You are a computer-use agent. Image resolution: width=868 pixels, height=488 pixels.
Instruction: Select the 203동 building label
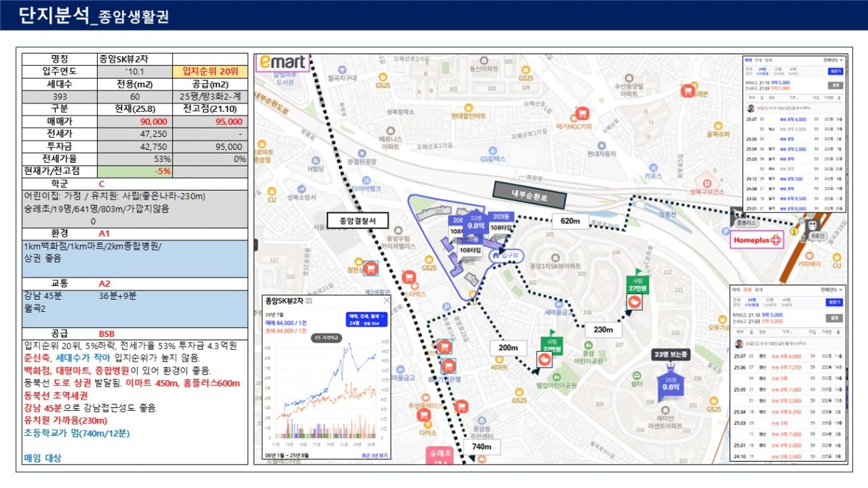point(502,217)
